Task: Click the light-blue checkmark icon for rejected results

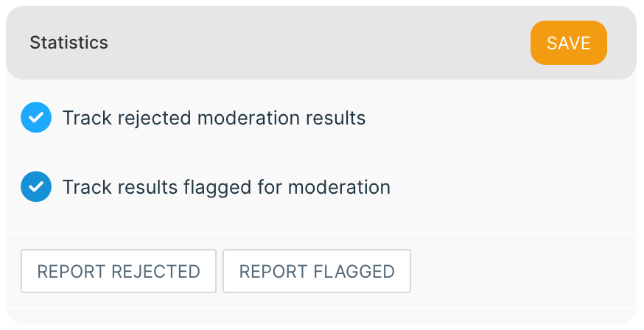Action: point(36,118)
